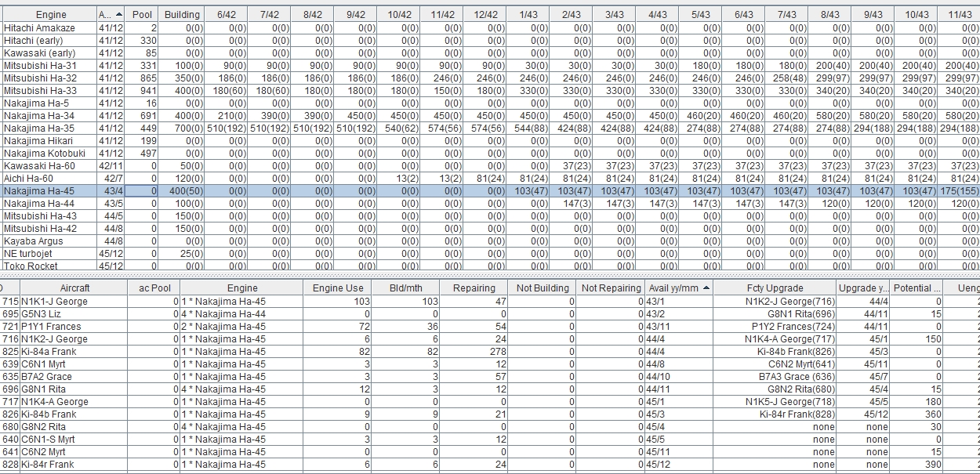Click the 175(155) cell in the Ha-45 row
The width and height of the screenshot is (980, 474).
click(960, 190)
